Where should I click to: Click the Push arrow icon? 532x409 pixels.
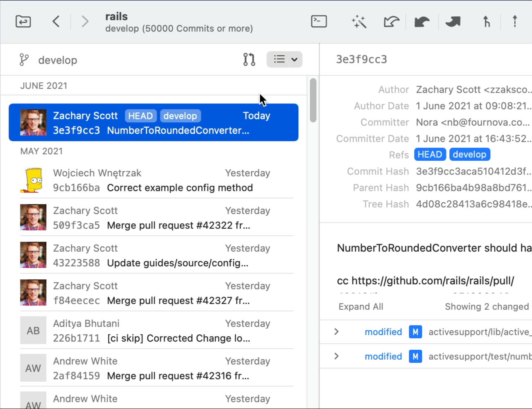click(x=453, y=21)
